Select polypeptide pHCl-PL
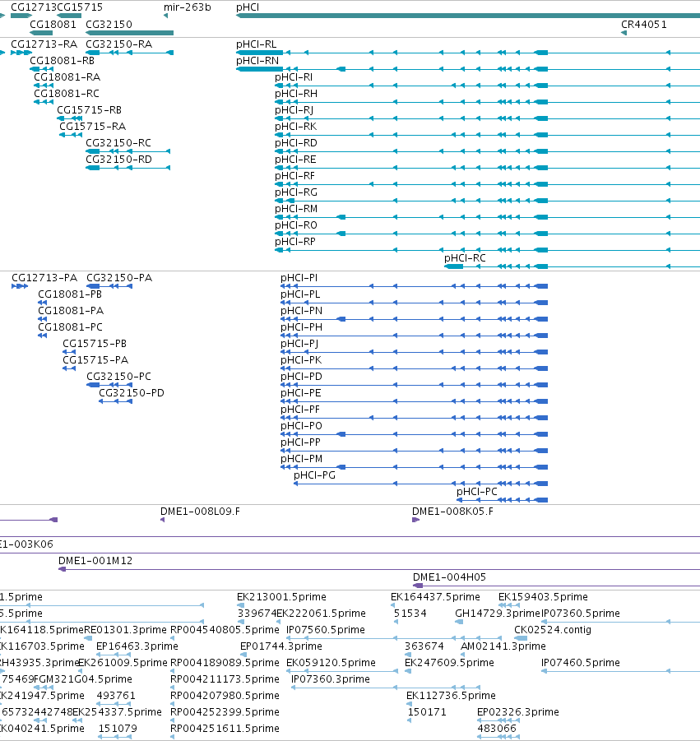The height and width of the screenshot is (741, 700). [300, 294]
